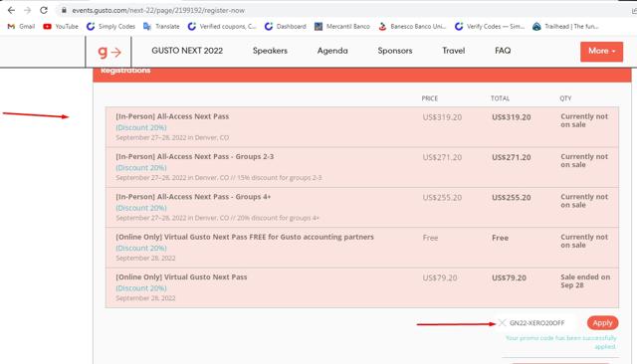
Task: Click Discount 20% under Groups 4+ pass
Action: (x=141, y=208)
